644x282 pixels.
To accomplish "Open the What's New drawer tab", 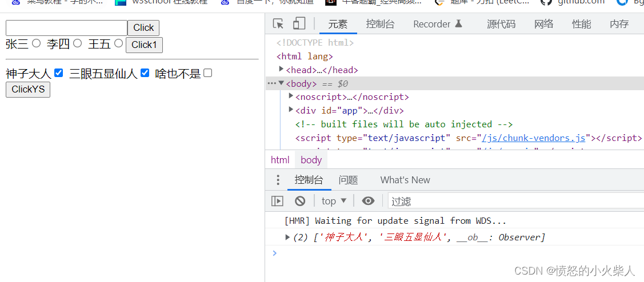I will (x=405, y=180).
